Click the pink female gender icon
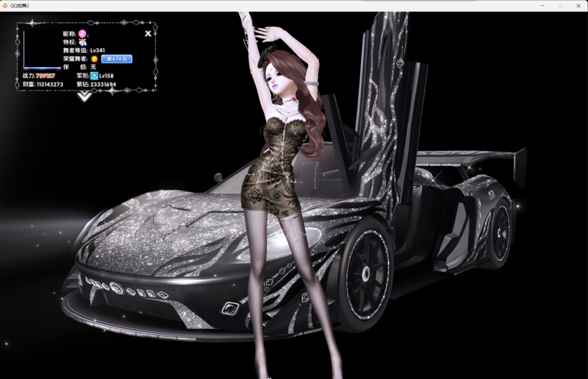Screen dimensions: 588x379 82,34
